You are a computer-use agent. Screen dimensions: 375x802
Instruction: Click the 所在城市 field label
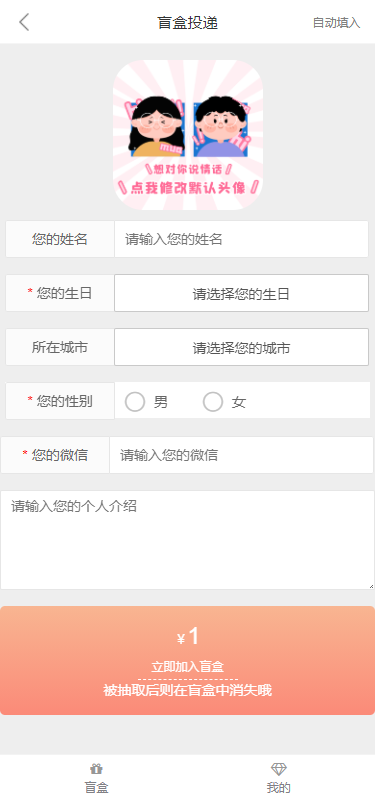60,347
